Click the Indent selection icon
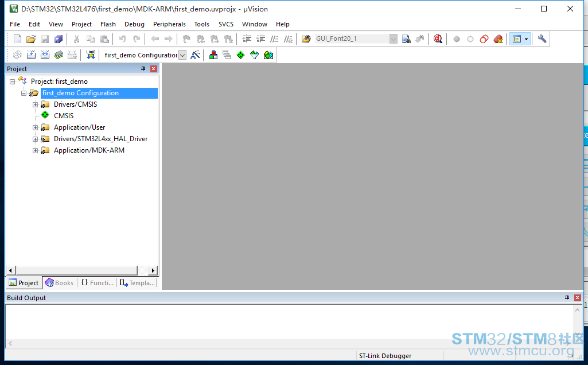The height and width of the screenshot is (365, 588). pyautogui.click(x=247, y=38)
